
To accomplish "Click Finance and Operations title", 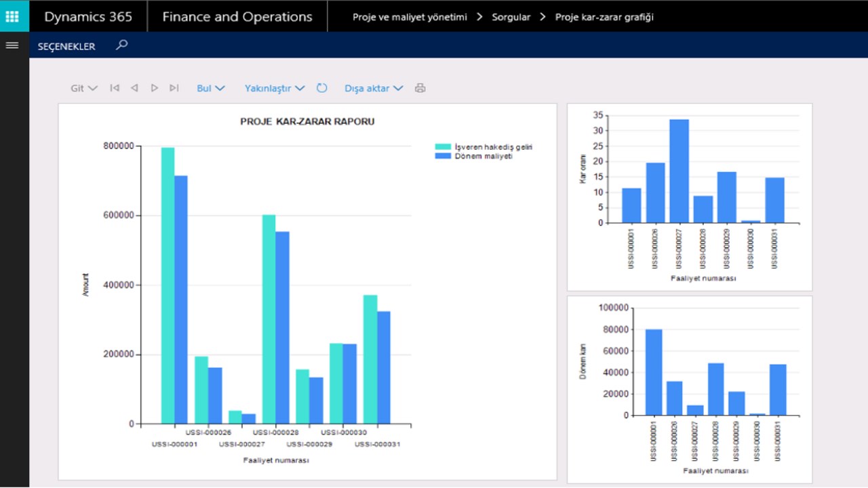I will [x=237, y=17].
